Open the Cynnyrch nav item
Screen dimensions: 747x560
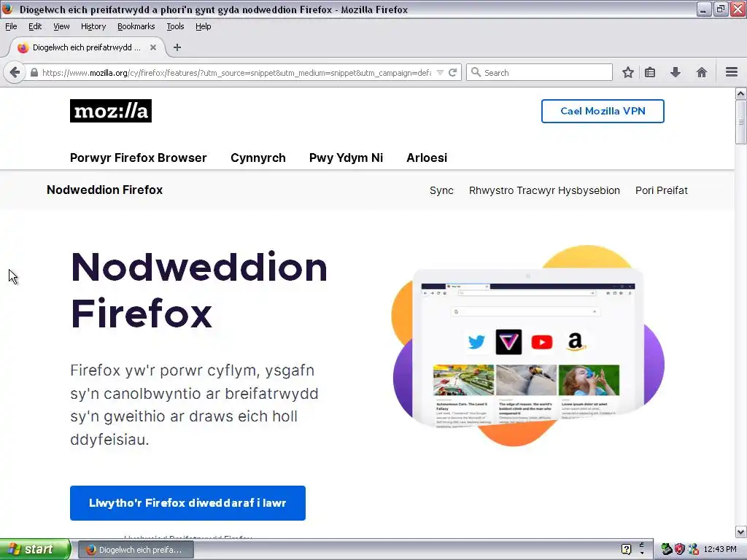(258, 157)
